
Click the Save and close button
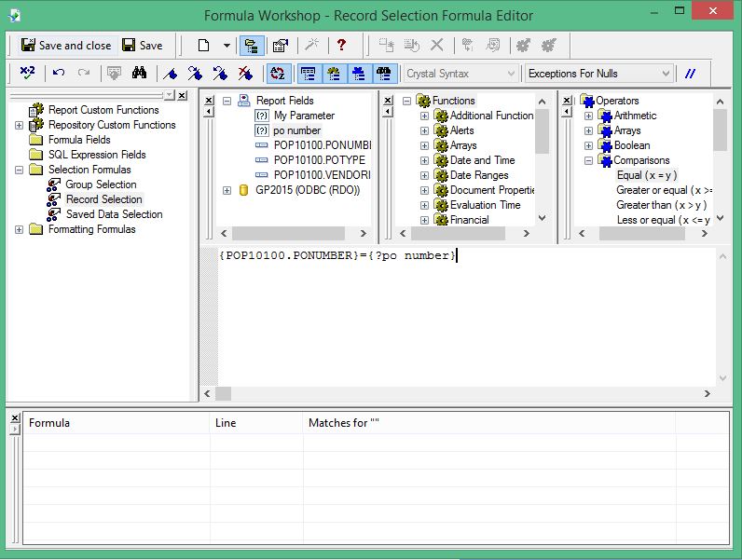pos(66,46)
